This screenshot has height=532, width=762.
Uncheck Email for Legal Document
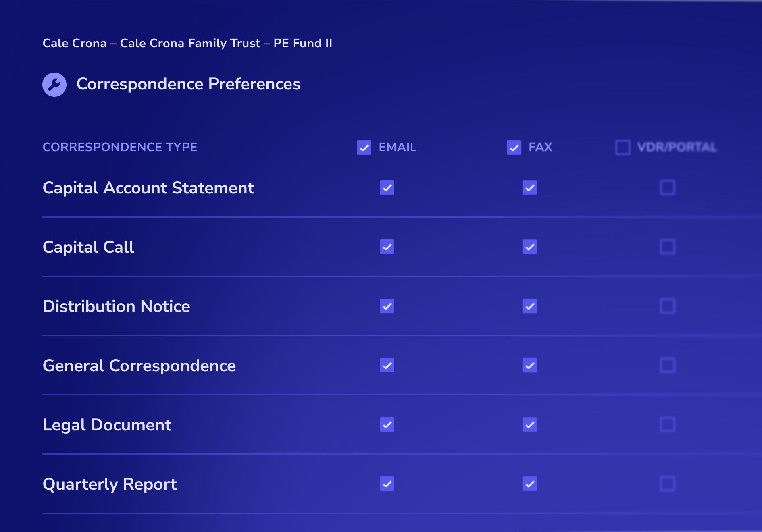click(x=387, y=424)
